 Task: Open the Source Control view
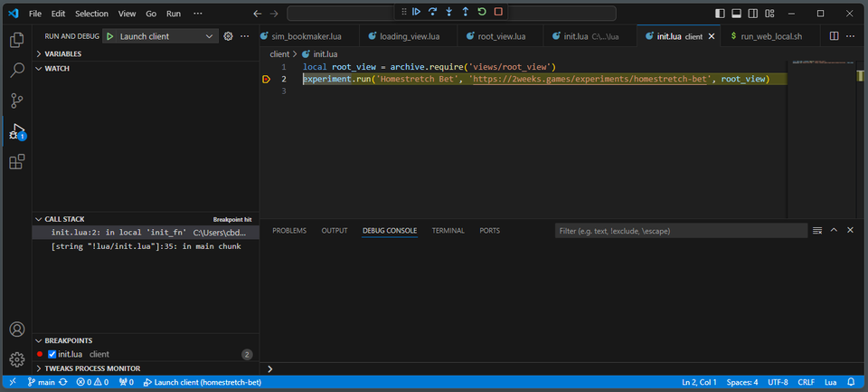(16, 100)
